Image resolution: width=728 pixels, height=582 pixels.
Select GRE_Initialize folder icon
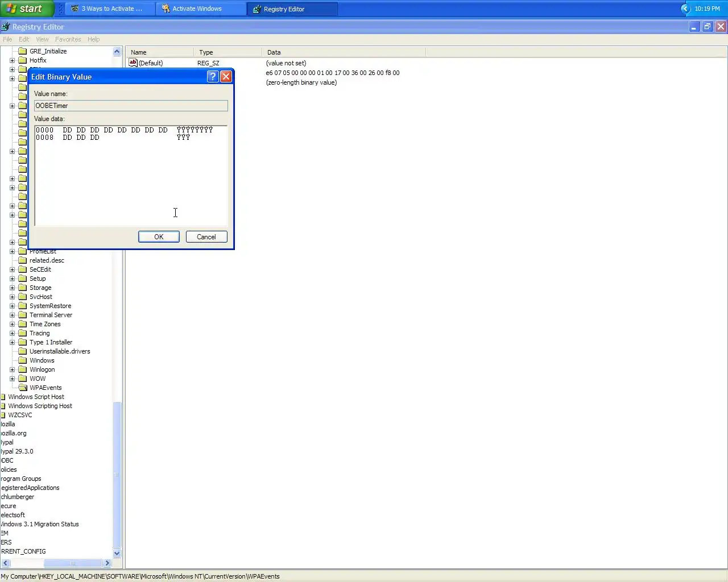23,51
